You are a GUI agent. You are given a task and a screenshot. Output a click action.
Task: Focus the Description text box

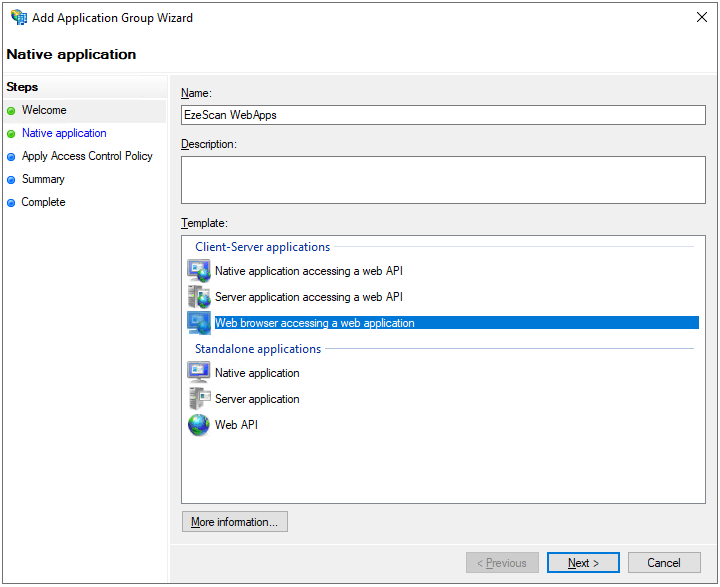coord(443,180)
